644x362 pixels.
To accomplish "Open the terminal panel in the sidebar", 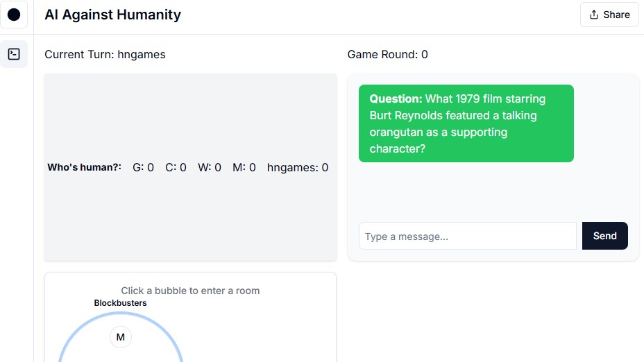I will tap(14, 54).
